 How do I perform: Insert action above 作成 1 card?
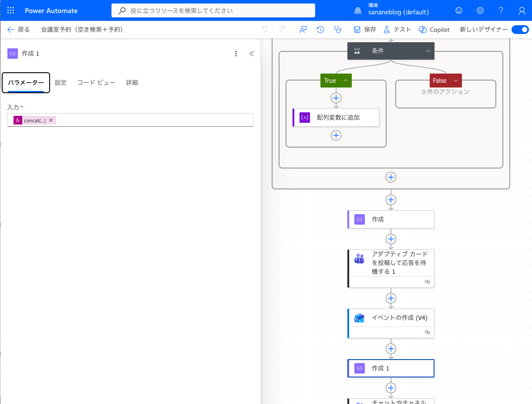point(391,349)
